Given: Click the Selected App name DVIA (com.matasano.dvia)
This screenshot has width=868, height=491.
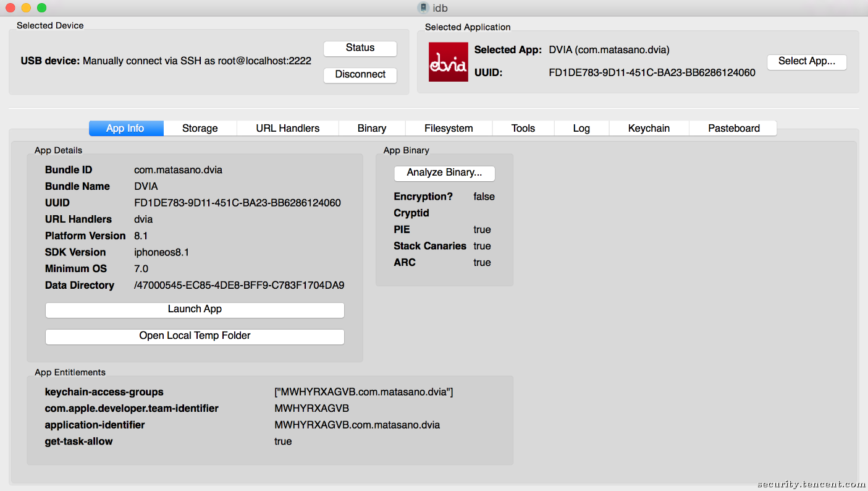Looking at the screenshot, I should [x=609, y=50].
